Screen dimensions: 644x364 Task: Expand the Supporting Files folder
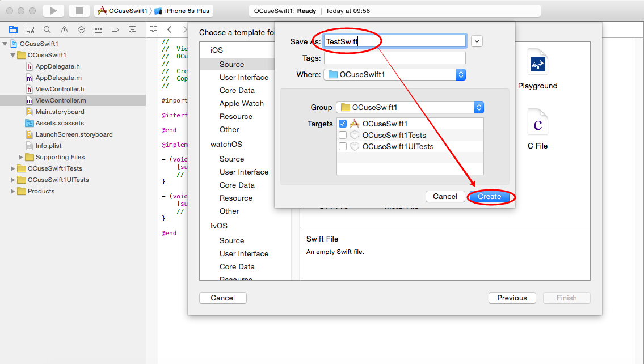[20, 157]
